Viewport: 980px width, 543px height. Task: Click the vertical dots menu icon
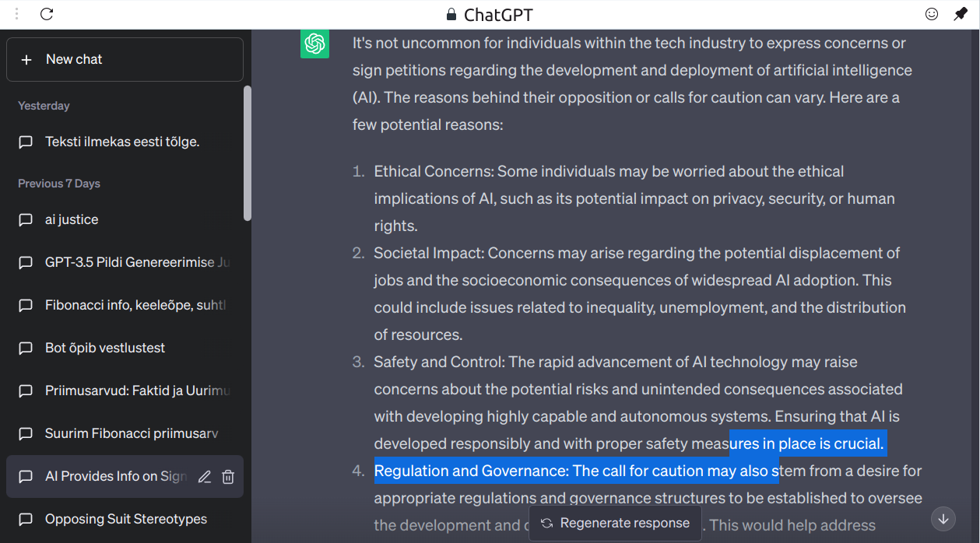coord(17,14)
